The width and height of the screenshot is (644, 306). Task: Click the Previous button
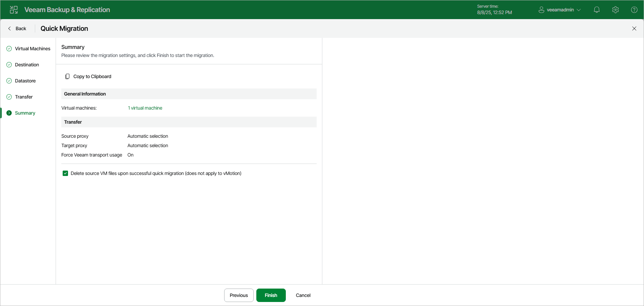click(x=239, y=295)
